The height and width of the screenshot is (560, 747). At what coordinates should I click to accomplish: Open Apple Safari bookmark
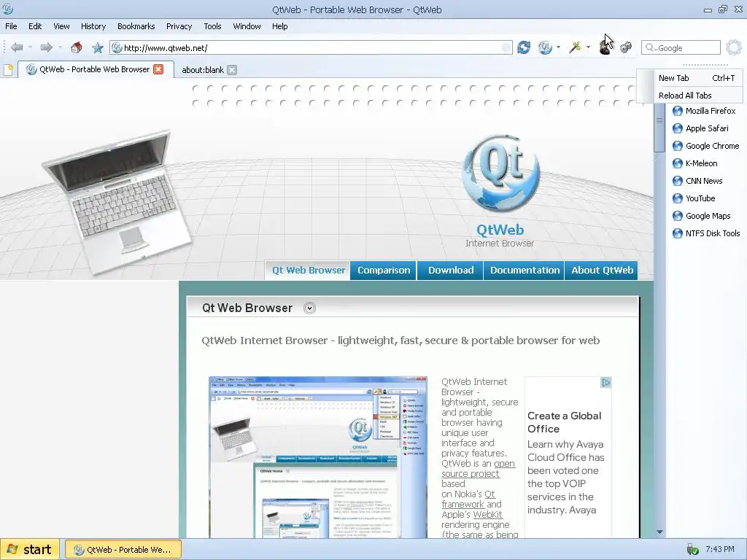point(700,128)
